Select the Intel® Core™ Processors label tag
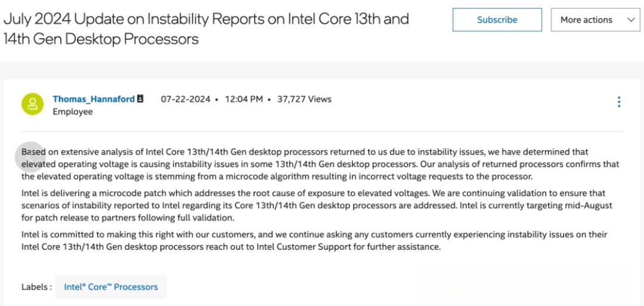The image size is (644, 306). [x=111, y=287]
